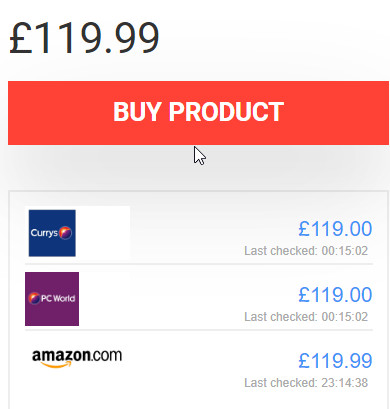Click empty middle of PC World offer row
Screen dimensions: 390x409
187,299
